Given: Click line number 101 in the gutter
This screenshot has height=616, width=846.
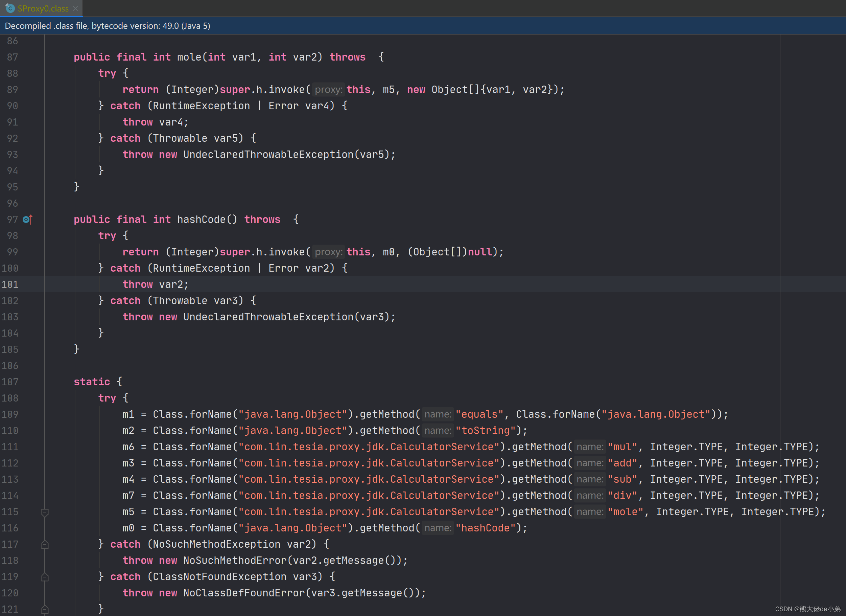Looking at the screenshot, I should tap(10, 284).
